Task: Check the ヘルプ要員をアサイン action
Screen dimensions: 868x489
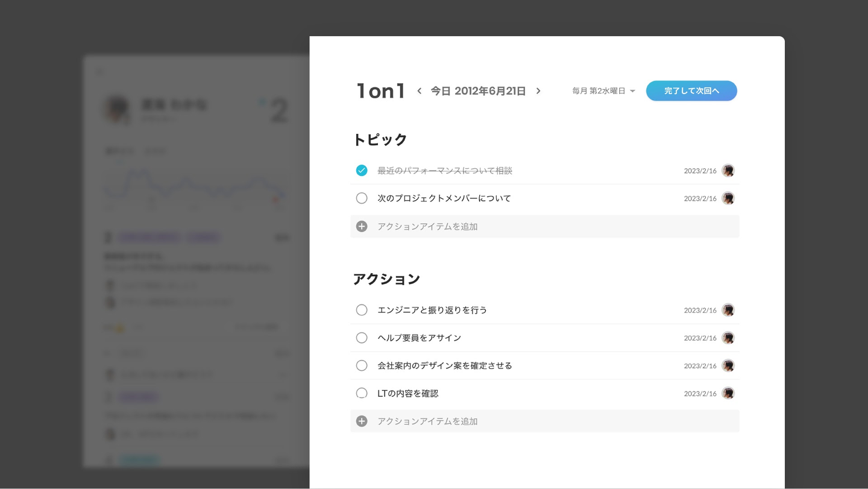Action: 362,338
